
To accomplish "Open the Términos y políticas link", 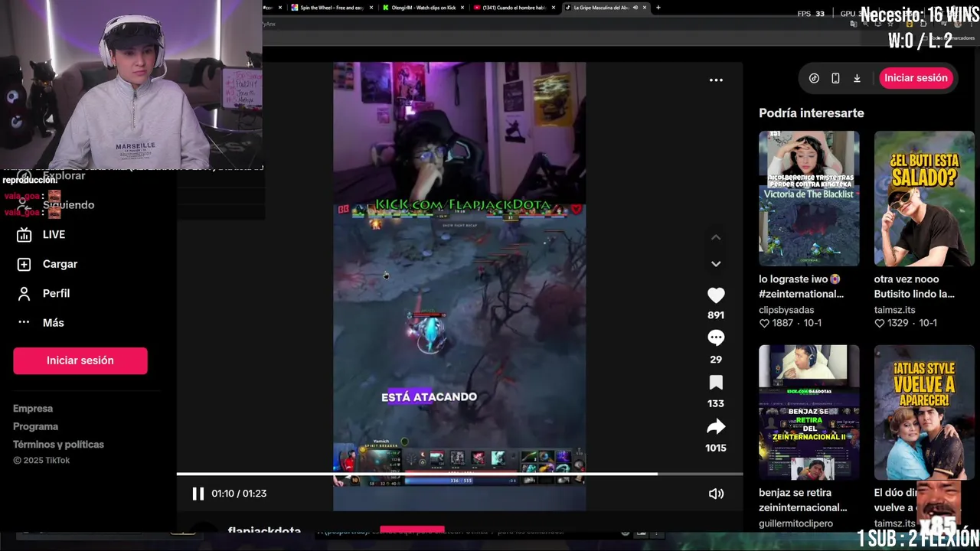I will pyautogui.click(x=58, y=445).
